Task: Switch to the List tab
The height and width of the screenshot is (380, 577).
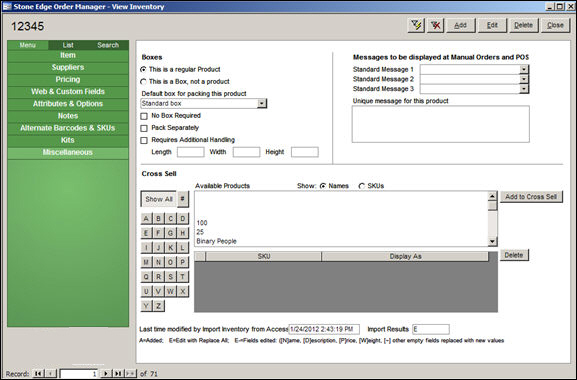Action: [68, 45]
